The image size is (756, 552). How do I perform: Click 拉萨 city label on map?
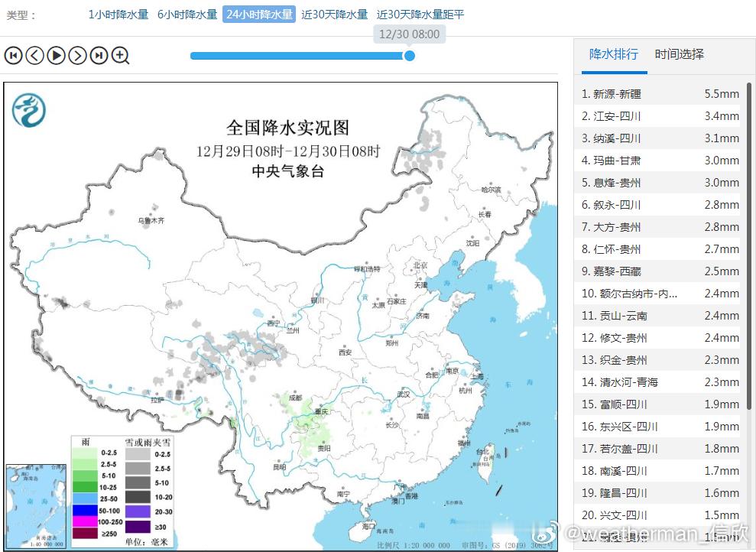click(157, 400)
